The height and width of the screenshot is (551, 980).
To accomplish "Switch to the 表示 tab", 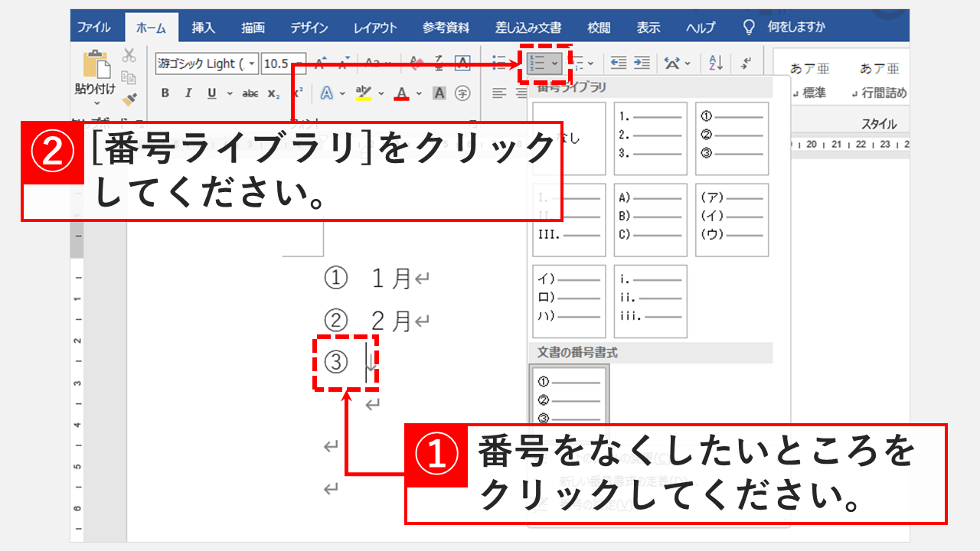I will click(648, 28).
